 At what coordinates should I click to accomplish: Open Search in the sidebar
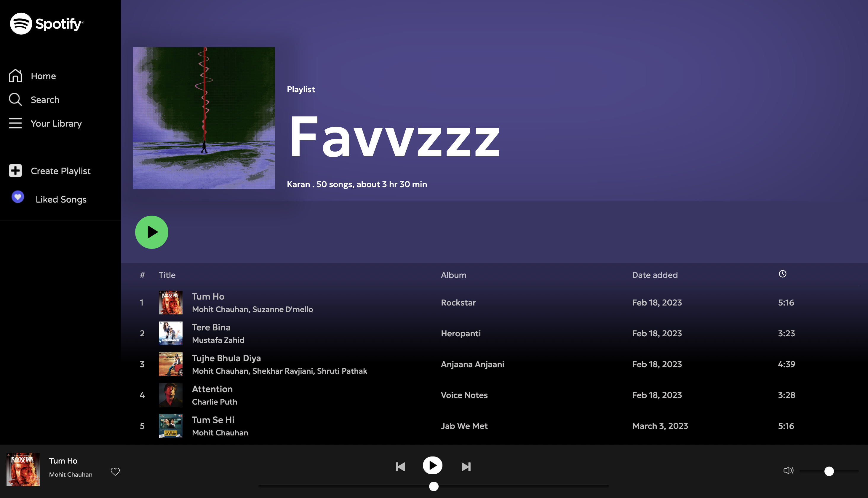45,100
